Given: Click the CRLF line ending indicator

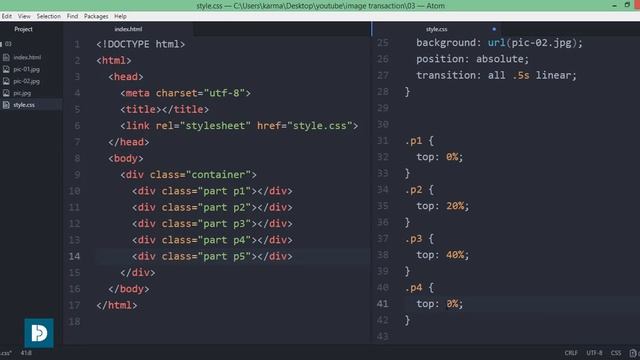Looking at the screenshot, I should (571, 353).
